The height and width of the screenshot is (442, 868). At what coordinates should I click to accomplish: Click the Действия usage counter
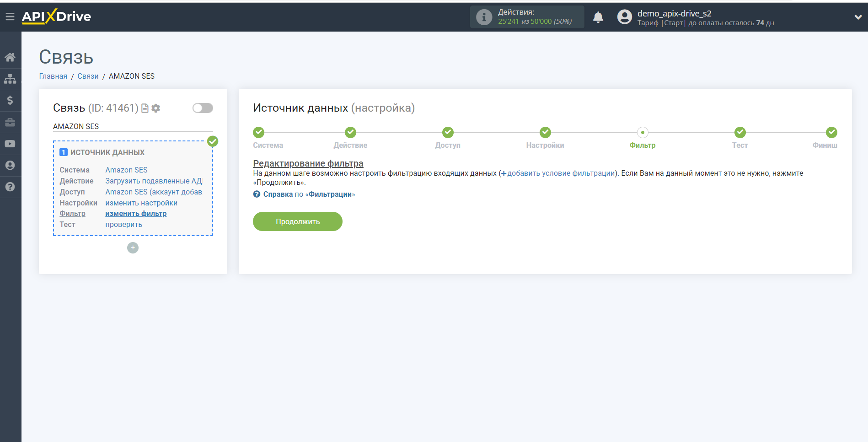pos(527,17)
